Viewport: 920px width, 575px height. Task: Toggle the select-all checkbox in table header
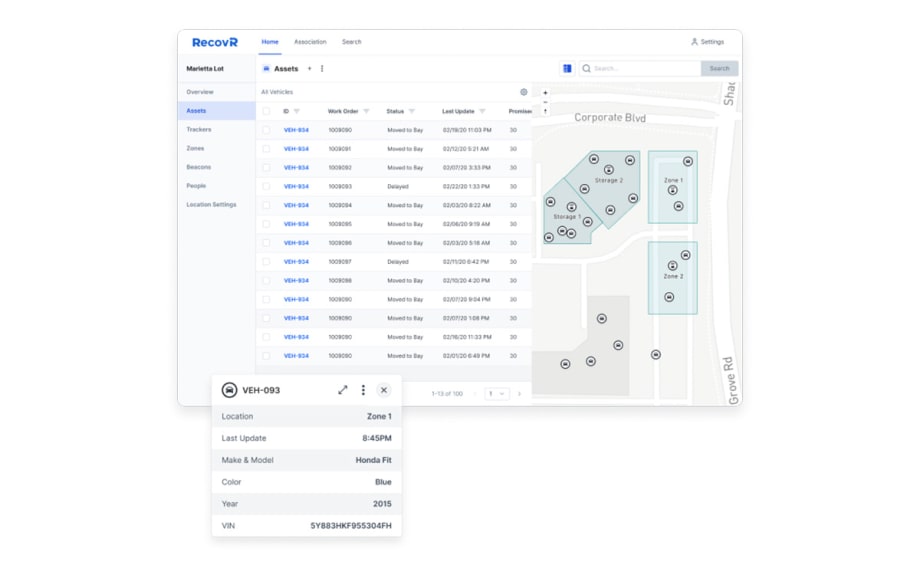(x=266, y=111)
